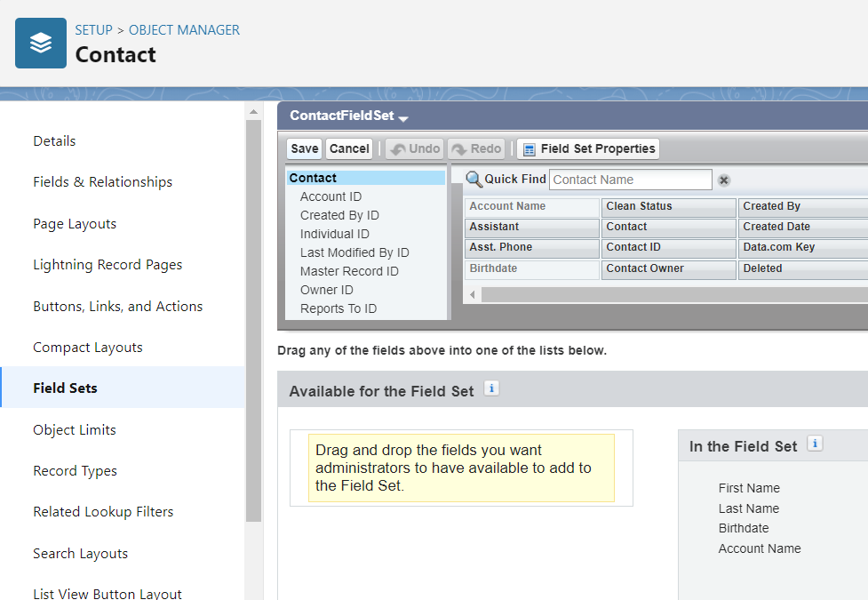Open Field Set Properties
868x600 pixels.
588,148
